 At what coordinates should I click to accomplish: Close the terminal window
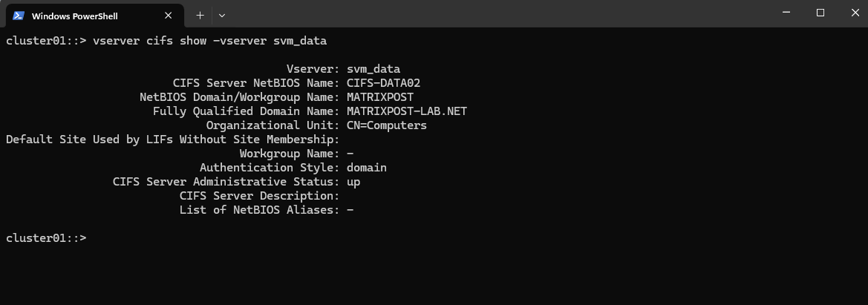(x=855, y=13)
